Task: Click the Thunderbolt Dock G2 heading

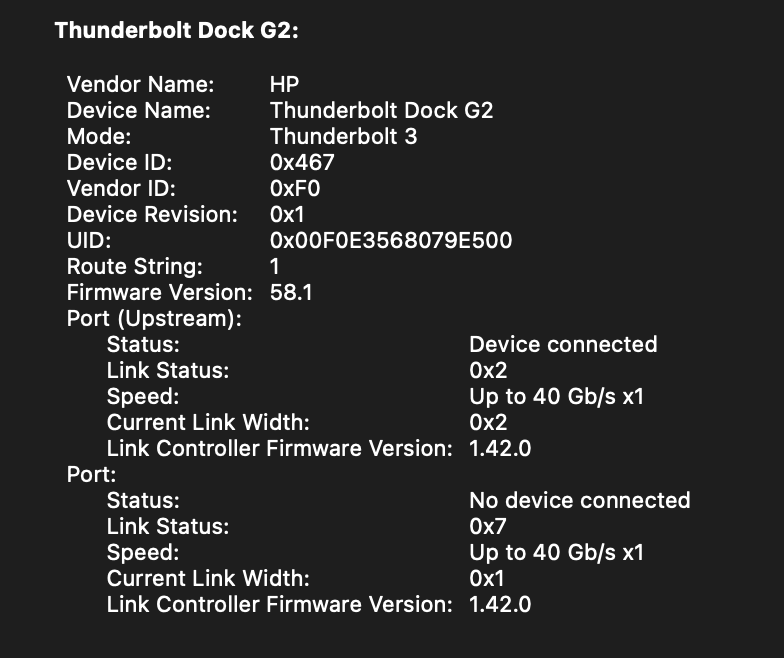Action: pos(177,31)
